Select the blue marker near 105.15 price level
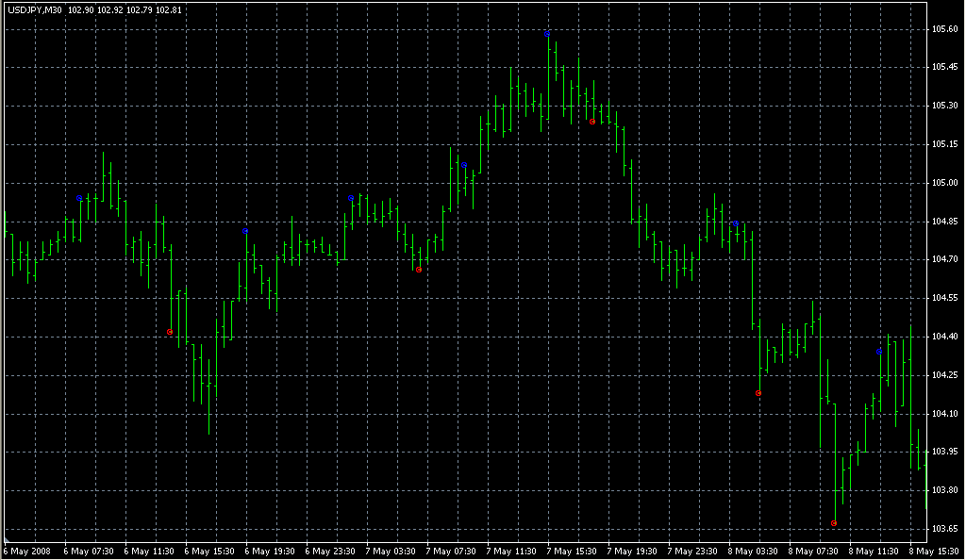Viewport: 966px width, 560px height. 464,166
